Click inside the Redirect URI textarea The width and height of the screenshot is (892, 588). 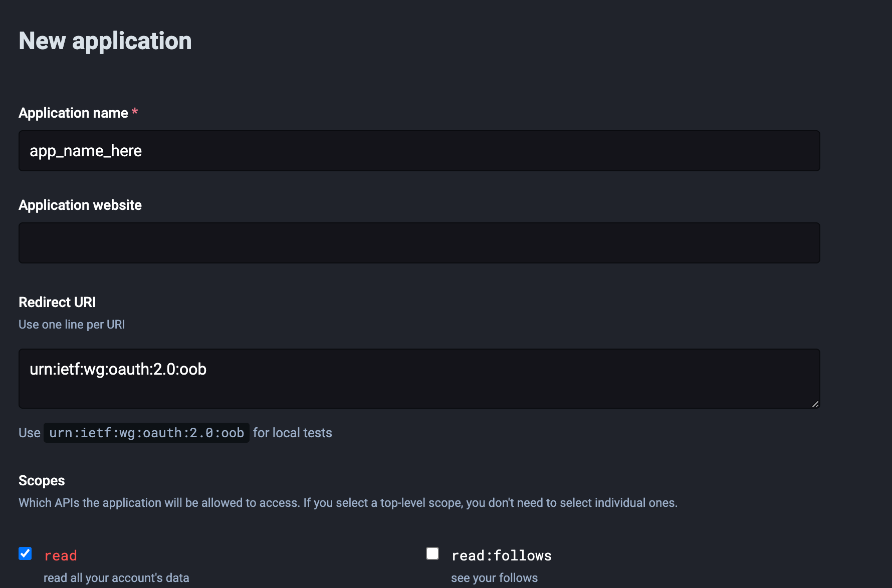419,379
